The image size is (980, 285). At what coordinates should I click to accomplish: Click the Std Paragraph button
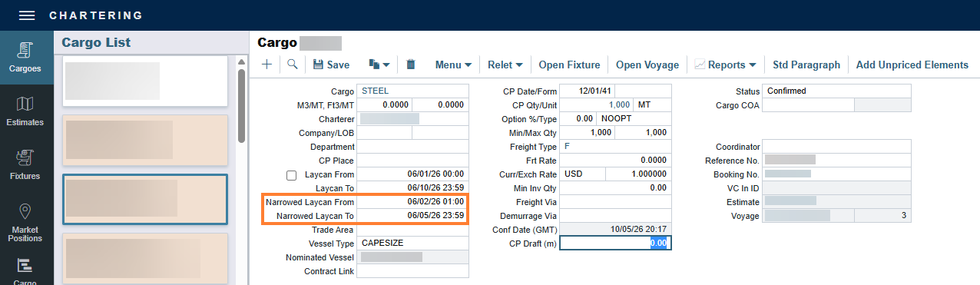pos(806,65)
